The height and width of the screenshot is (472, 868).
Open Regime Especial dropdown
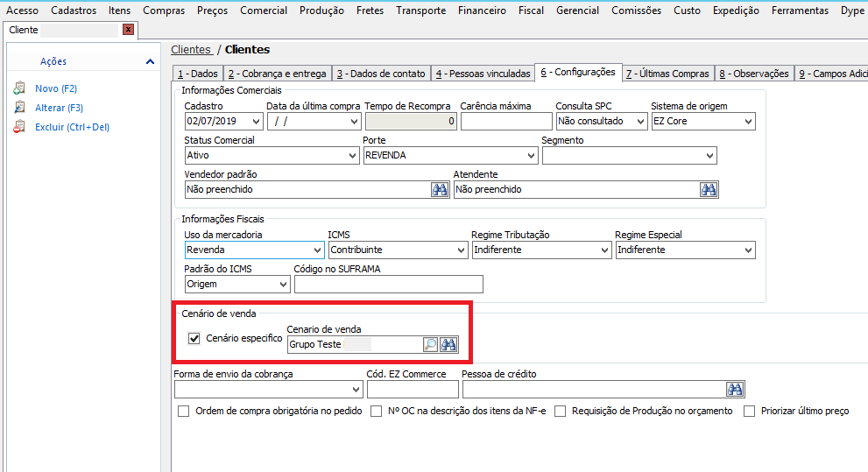tap(748, 250)
